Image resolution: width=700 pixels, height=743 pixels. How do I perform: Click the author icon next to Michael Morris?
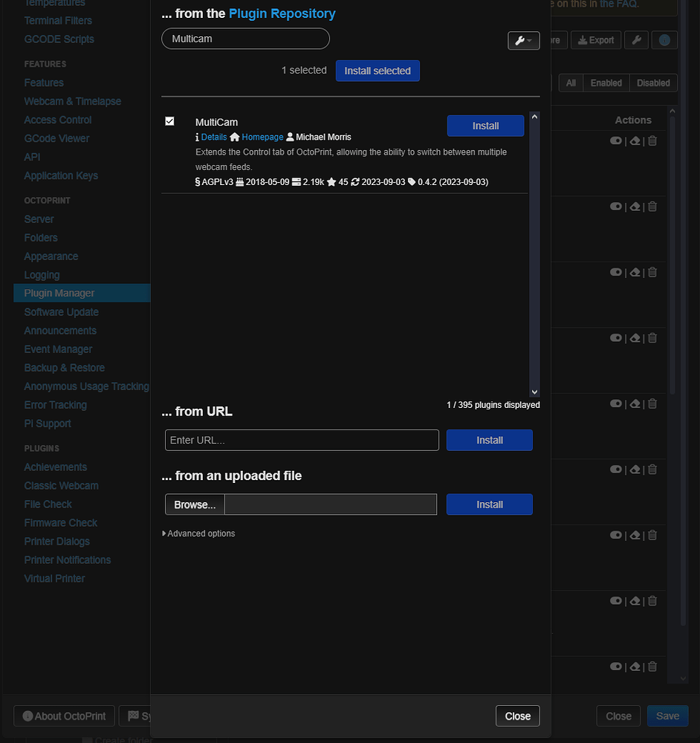tap(292, 137)
